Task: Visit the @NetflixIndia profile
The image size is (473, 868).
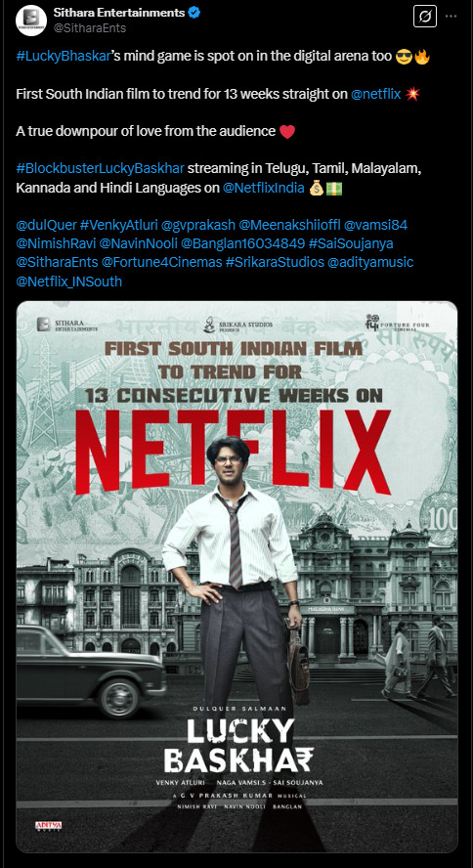Action: (x=263, y=188)
